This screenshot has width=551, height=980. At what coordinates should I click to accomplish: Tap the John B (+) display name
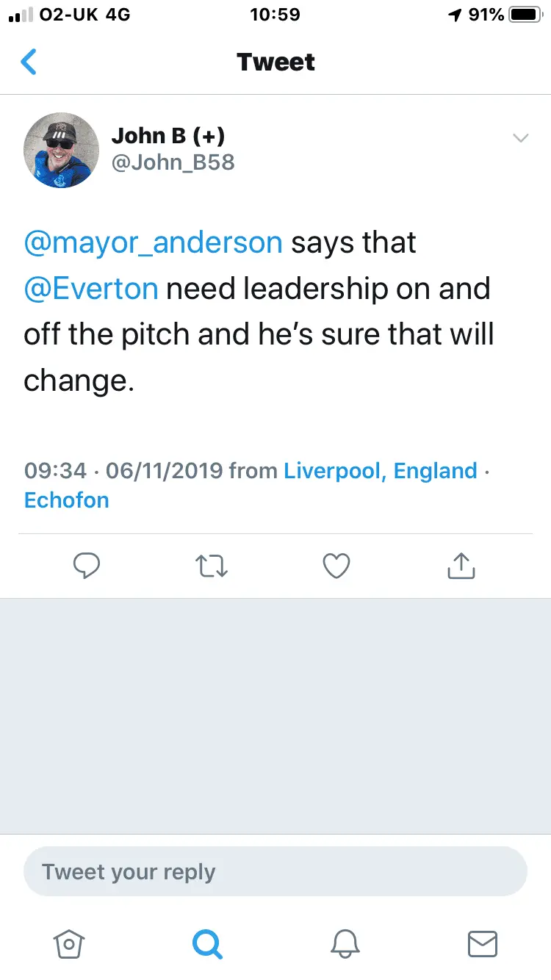pos(168,135)
